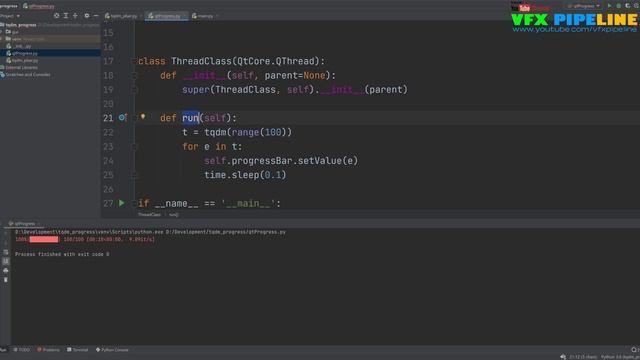
Task: Click the profiler icon at far top right
Action: click(636, 6)
